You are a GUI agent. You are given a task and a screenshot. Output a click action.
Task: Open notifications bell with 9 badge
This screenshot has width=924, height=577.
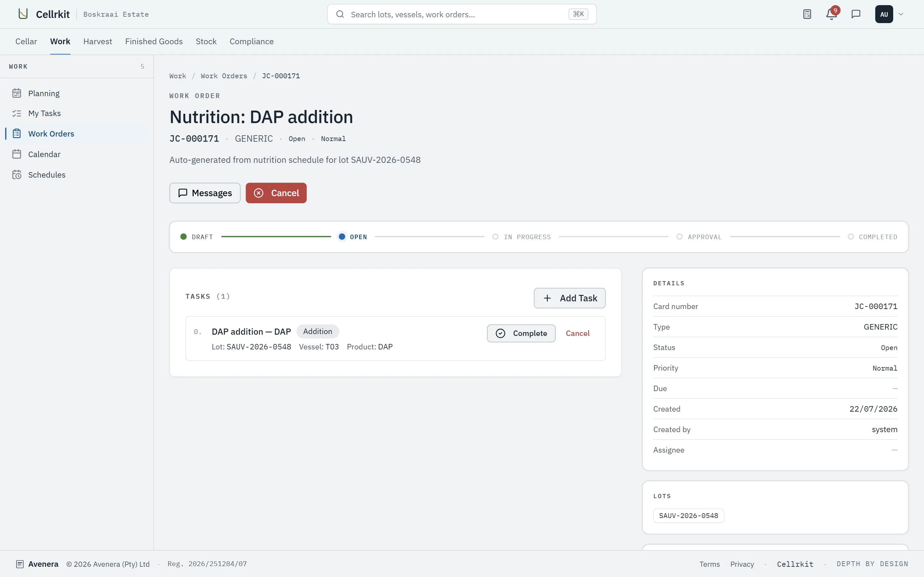pyautogui.click(x=831, y=14)
